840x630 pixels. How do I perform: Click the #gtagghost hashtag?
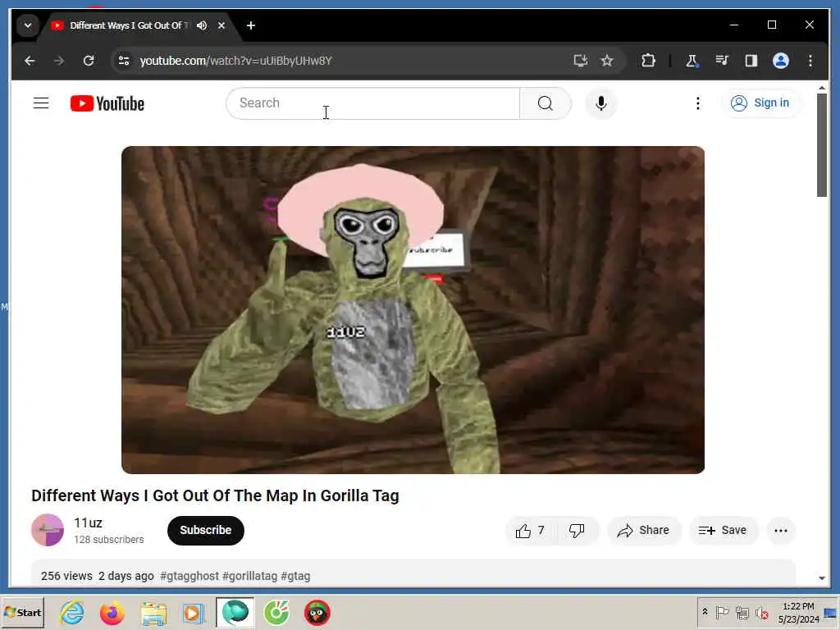pyautogui.click(x=189, y=576)
